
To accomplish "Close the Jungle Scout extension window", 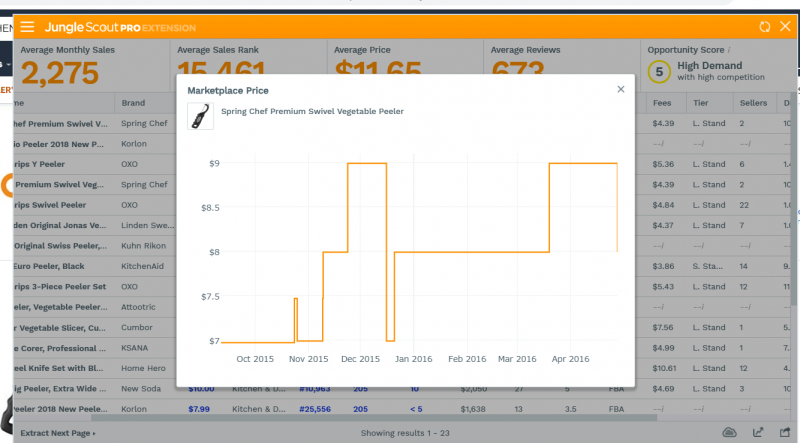I will 785,27.
